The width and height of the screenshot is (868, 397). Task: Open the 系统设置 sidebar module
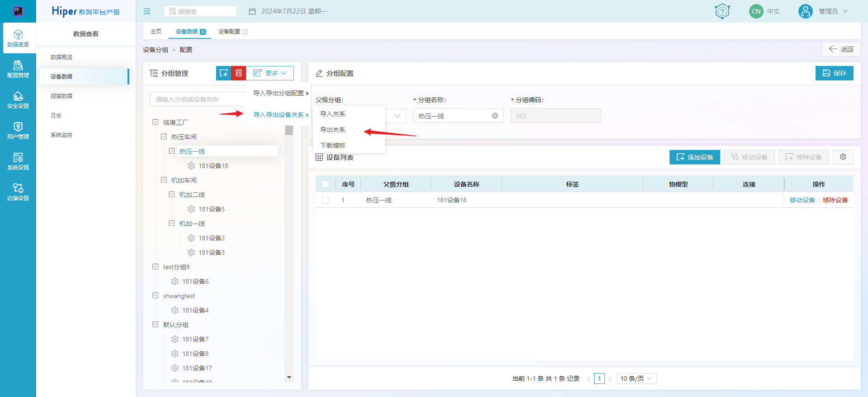pyautogui.click(x=18, y=161)
